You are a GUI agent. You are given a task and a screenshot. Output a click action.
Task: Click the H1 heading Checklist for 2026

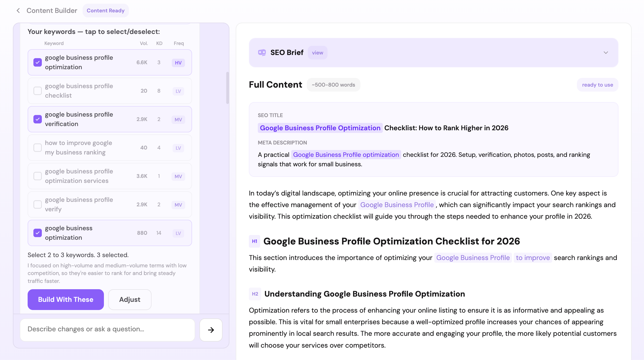pos(391,241)
